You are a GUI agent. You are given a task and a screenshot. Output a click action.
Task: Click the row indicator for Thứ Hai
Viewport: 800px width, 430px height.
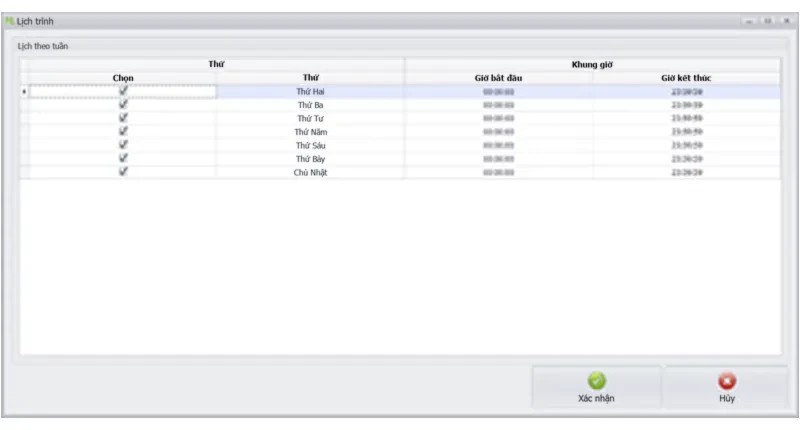[x=24, y=92]
